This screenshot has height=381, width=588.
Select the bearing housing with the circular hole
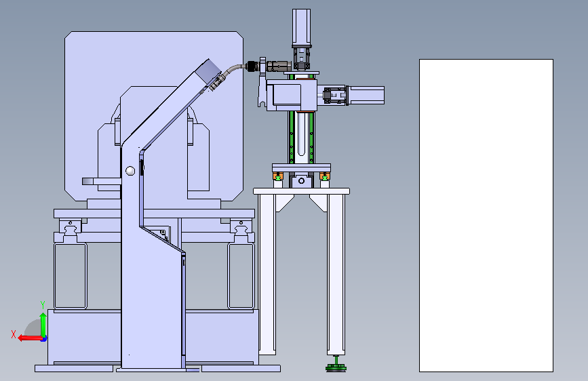click(302, 181)
